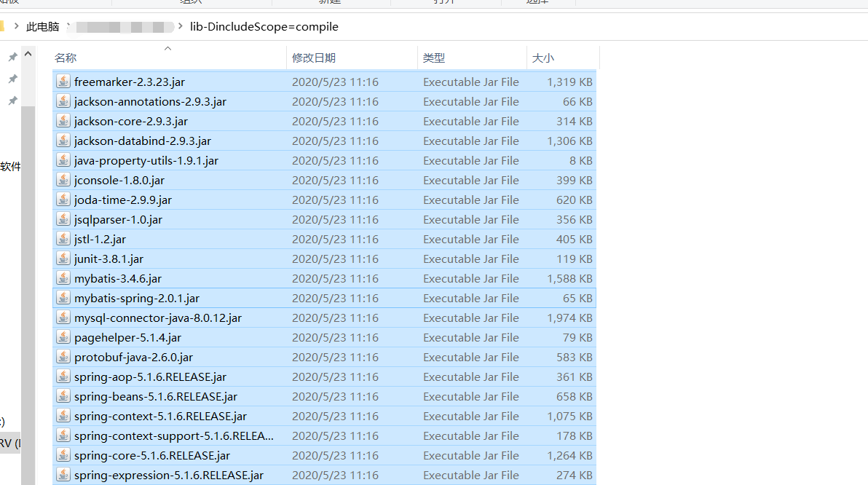Select the pagehelper-5.1.4.jar icon
This screenshot has width=868, height=485.
63,337
